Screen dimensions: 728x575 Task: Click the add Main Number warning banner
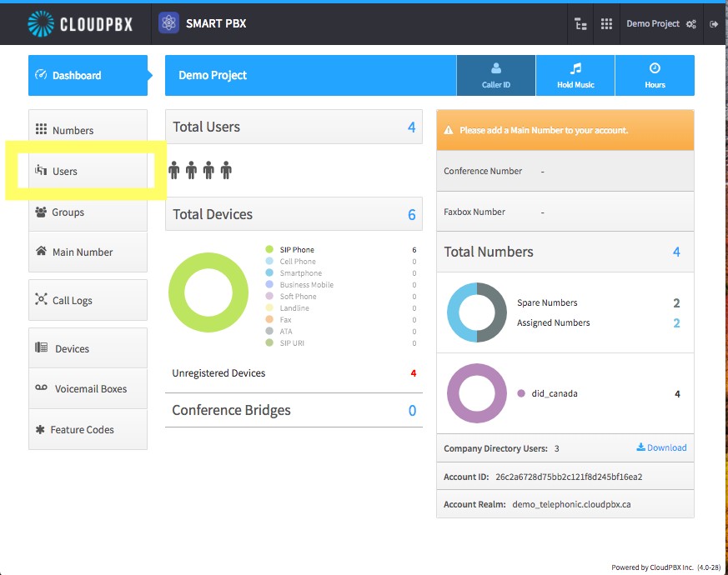(565, 130)
